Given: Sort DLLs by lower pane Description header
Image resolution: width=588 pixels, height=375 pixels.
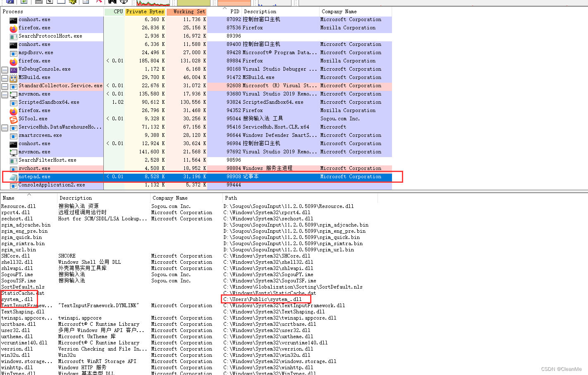Looking at the screenshot, I should point(104,198).
